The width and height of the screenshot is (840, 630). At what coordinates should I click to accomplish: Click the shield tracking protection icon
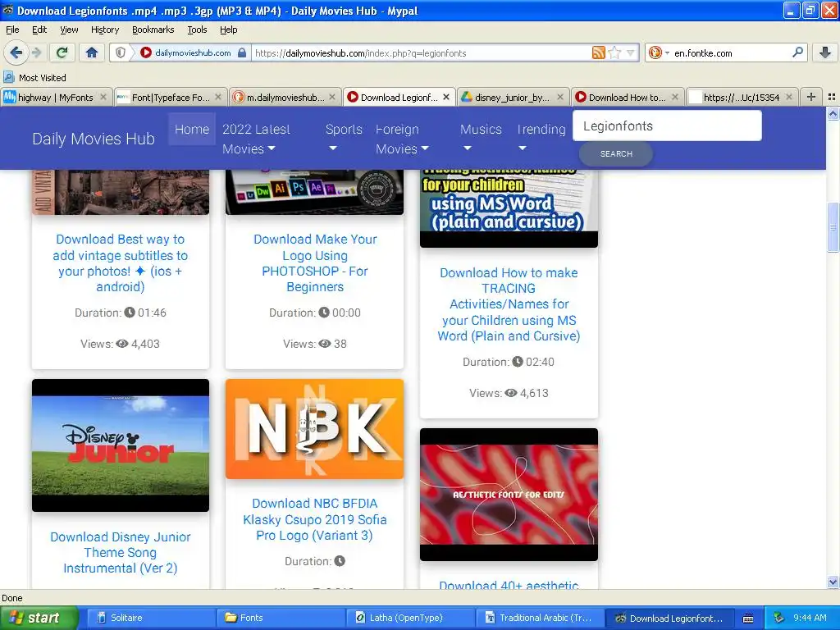click(x=121, y=52)
